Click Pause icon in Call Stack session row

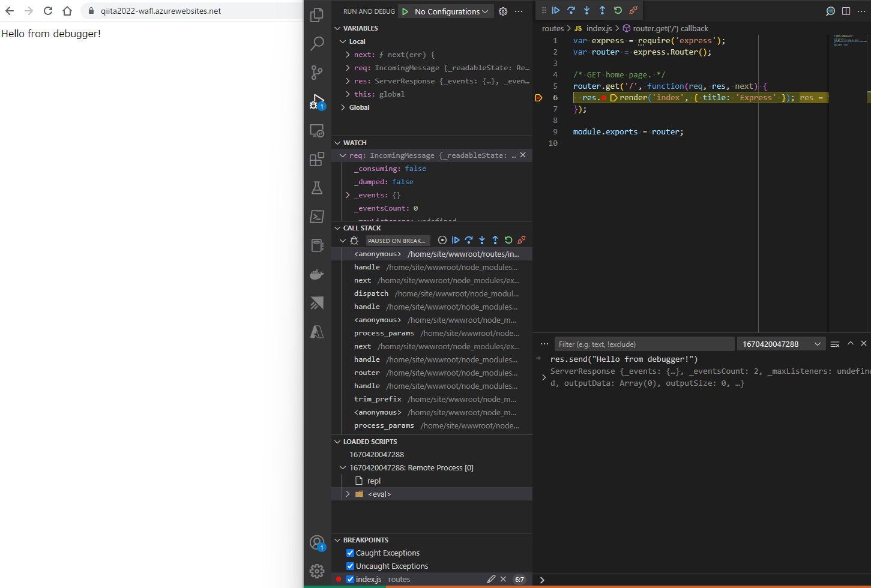442,240
